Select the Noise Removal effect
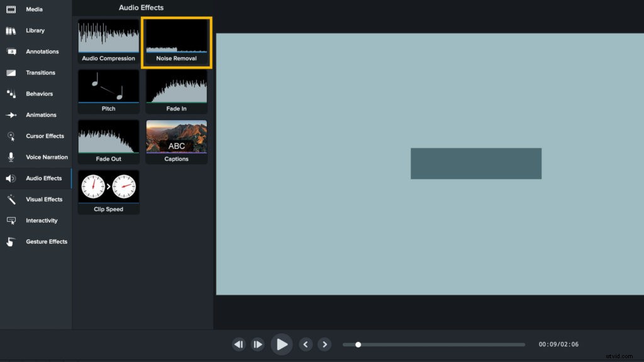The width and height of the screenshot is (644, 362). pos(176,40)
